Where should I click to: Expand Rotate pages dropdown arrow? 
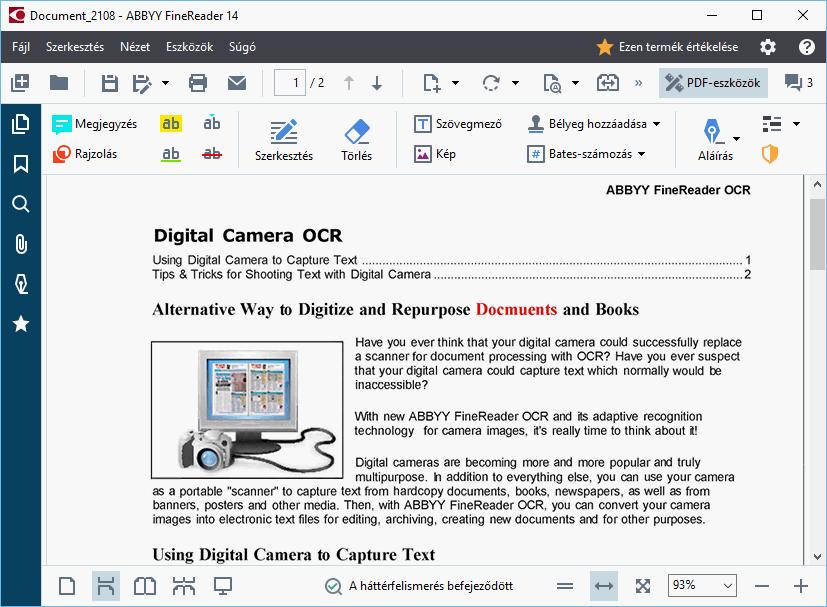coord(515,83)
